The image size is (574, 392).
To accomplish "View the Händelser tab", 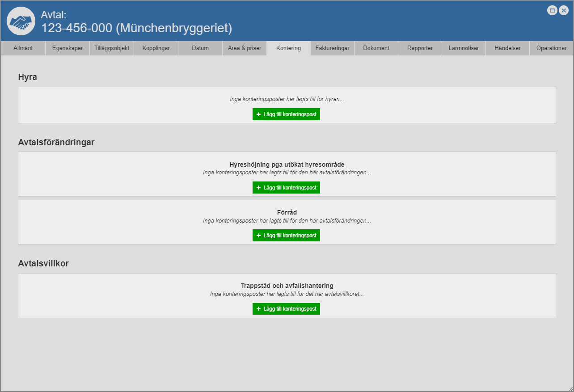I will tap(507, 48).
